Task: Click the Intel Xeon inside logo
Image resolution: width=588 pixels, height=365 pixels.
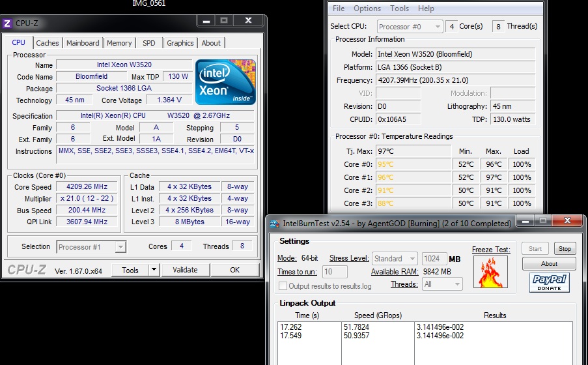Action: click(225, 81)
